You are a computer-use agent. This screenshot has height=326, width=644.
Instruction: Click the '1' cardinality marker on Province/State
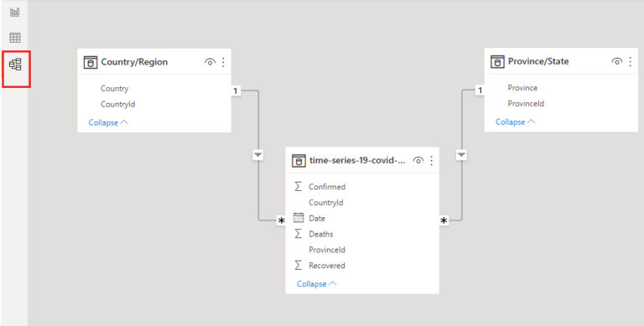[480, 90]
